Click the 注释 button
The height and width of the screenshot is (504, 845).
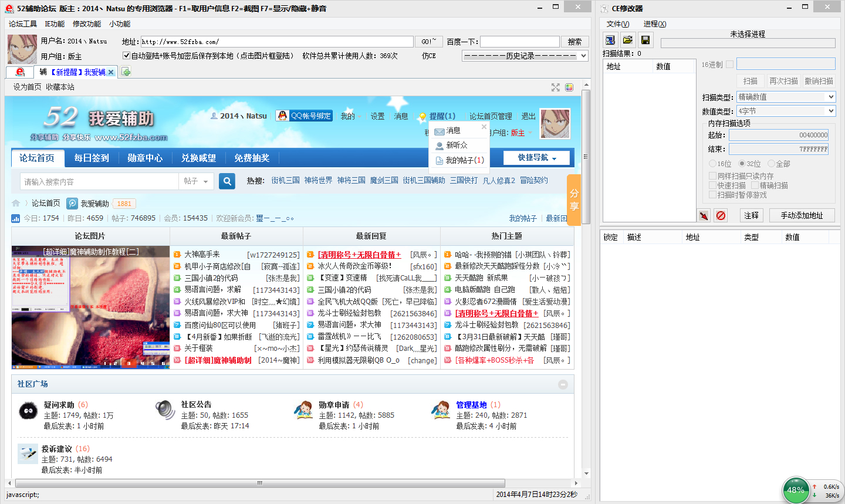[x=751, y=215]
